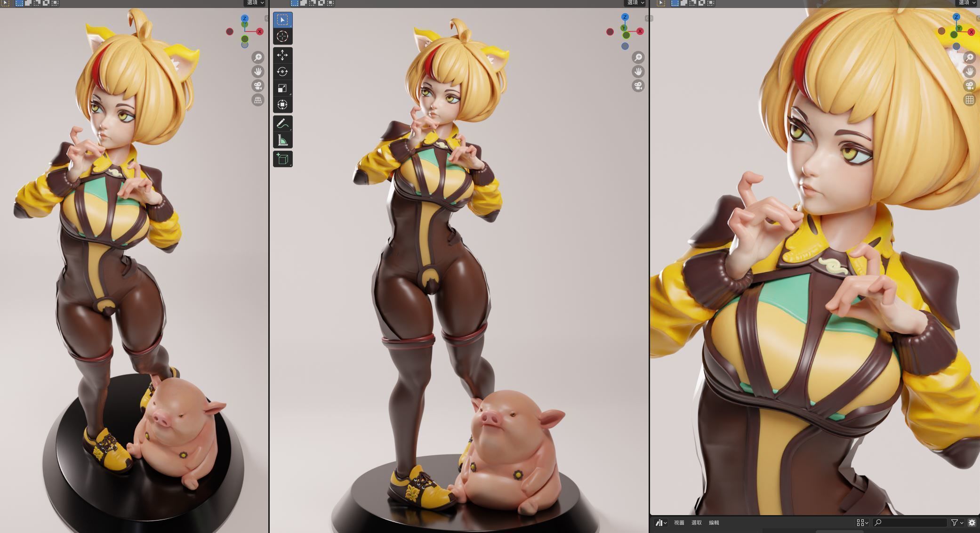Click red X axis on middle viewport gizmo
This screenshot has height=533, width=980.
pyautogui.click(x=640, y=31)
